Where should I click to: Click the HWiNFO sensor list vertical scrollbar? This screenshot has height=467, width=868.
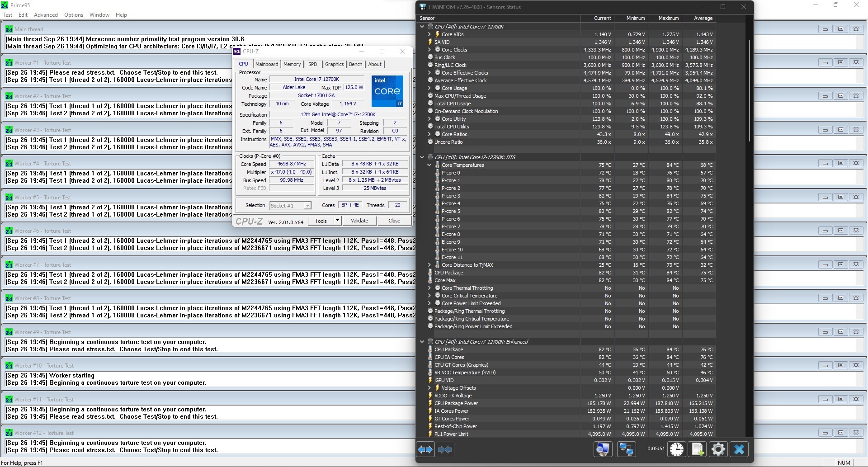pyautogui.click(x=749, y=90)
